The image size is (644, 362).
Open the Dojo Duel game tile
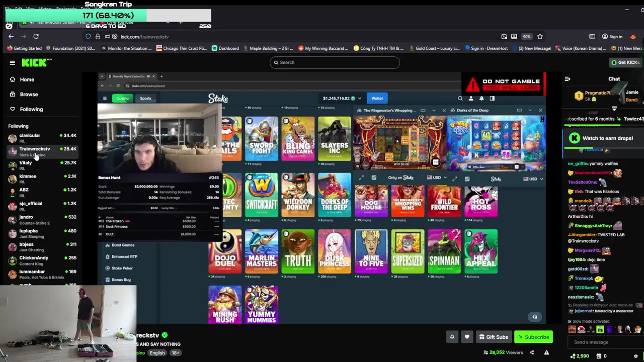pyautogui.click(x=225, y=251)
